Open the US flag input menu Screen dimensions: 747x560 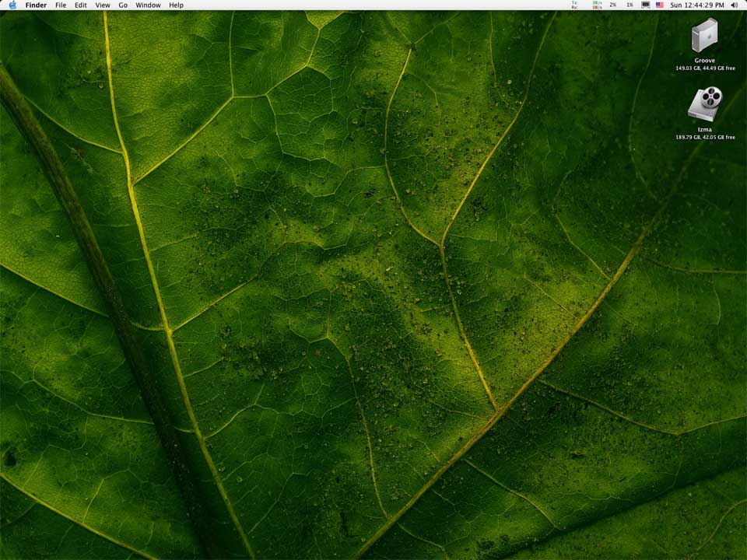point(660,5)
